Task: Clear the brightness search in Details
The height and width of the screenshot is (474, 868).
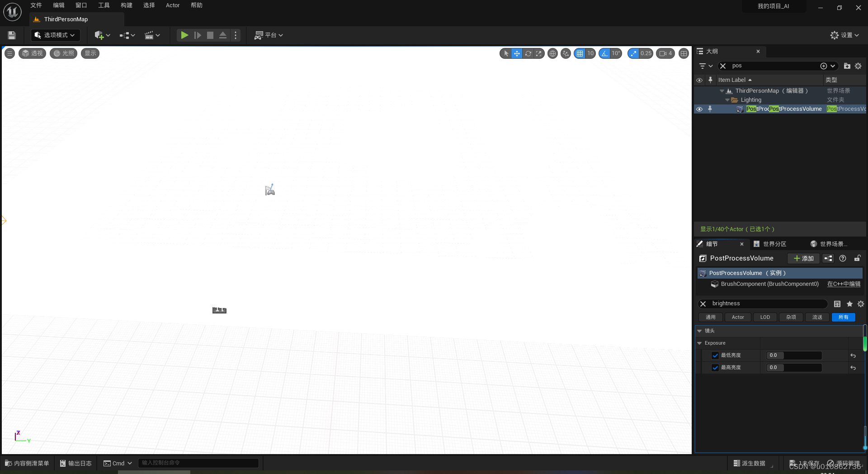Action: [703, 304]
